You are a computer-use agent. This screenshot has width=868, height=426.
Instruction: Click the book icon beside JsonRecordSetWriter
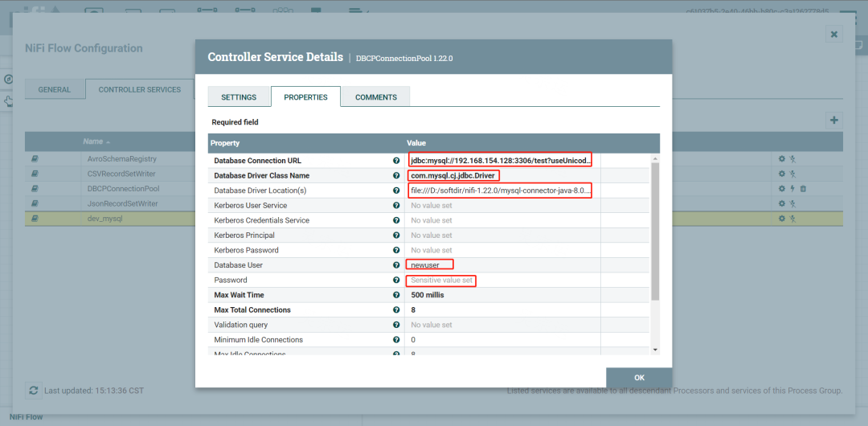[35, 204]
